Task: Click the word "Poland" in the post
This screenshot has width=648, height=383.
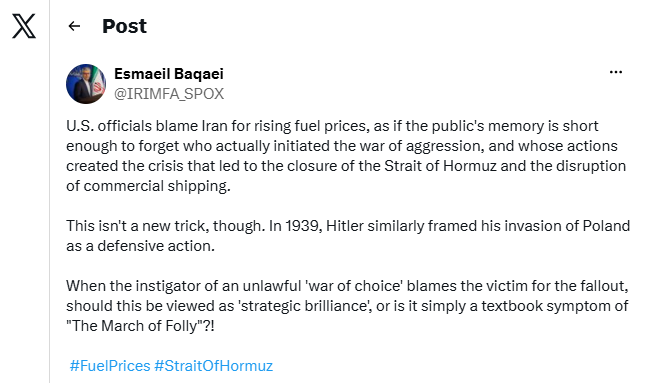Action: pos(606,226)
